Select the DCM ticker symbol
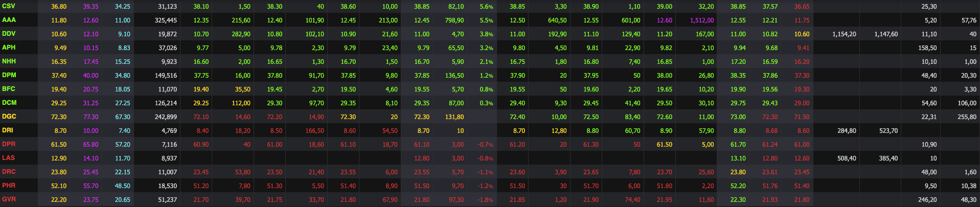 coord(9,103)
